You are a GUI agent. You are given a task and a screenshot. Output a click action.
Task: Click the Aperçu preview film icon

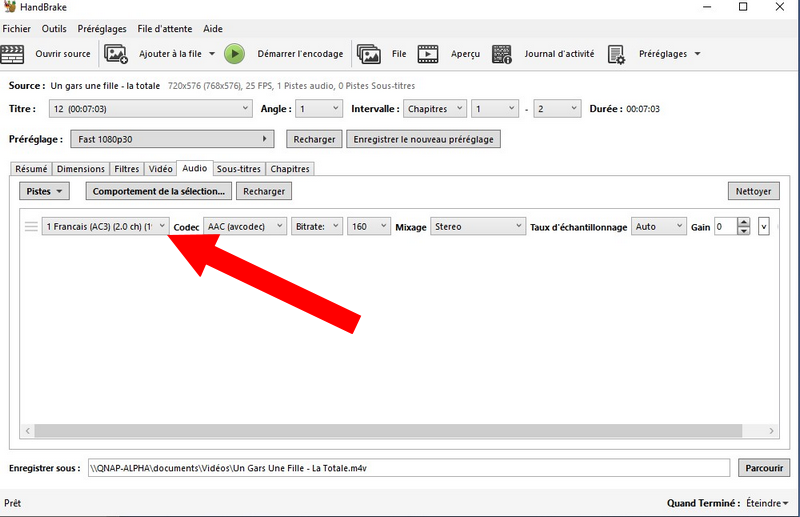click(x=428, y=54)
